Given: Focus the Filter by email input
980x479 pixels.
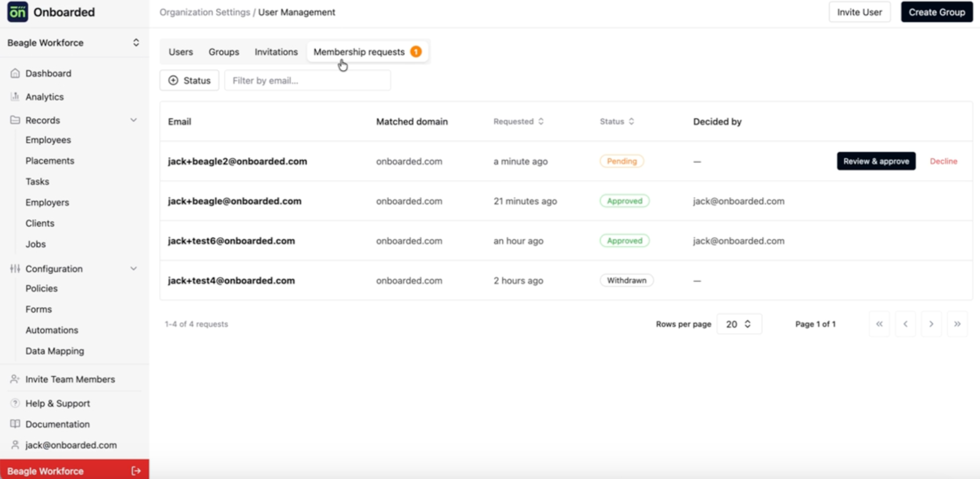Looking at the screenshot, I should (x=307, y=80).
